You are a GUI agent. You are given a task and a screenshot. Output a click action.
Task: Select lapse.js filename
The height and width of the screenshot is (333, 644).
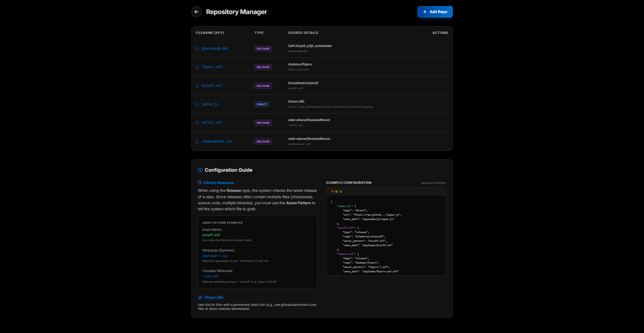pyautogui.click(x=210, y=104)
